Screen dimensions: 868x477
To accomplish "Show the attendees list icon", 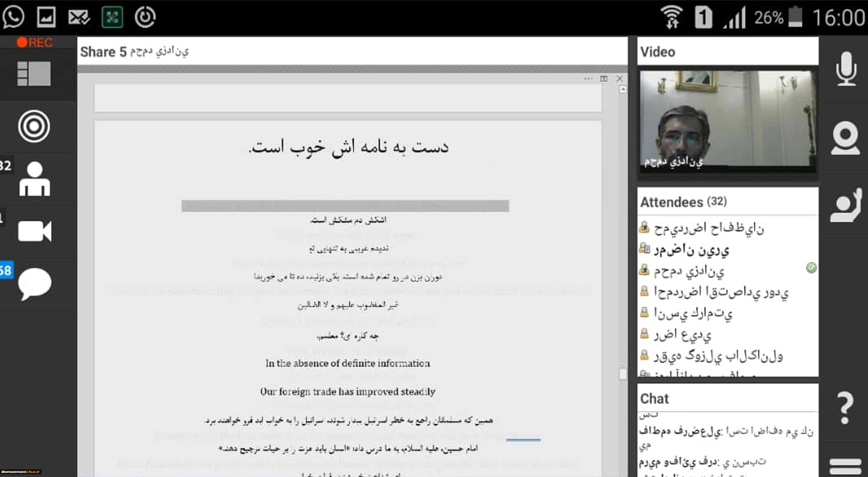I will tap(34, 179).
